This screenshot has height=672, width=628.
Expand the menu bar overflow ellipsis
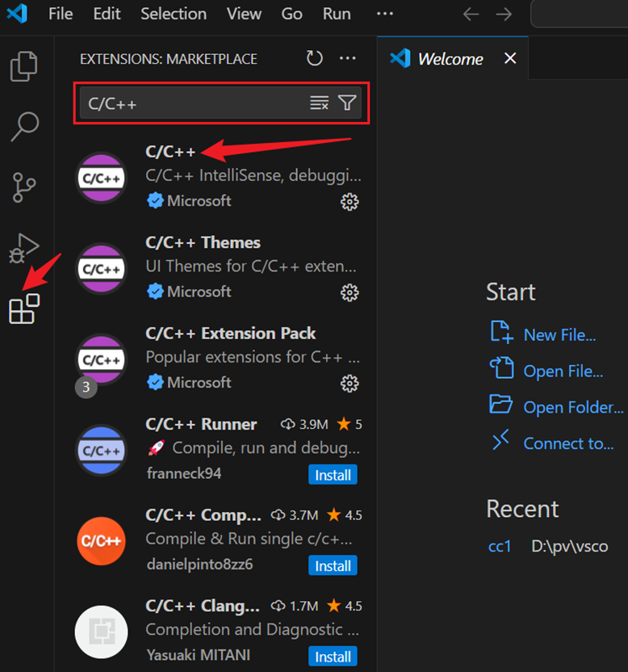pyautogui.click(x=385, y=14)
